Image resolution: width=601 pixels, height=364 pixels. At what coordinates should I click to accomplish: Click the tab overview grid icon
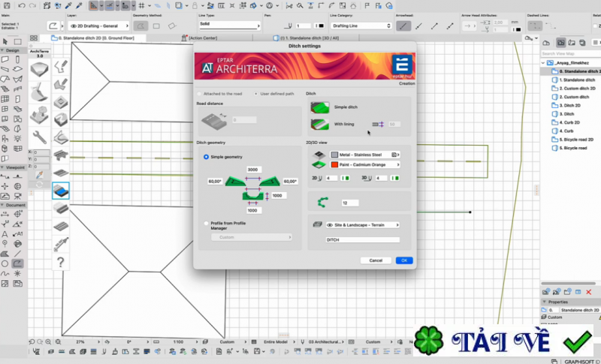point(34,38)
